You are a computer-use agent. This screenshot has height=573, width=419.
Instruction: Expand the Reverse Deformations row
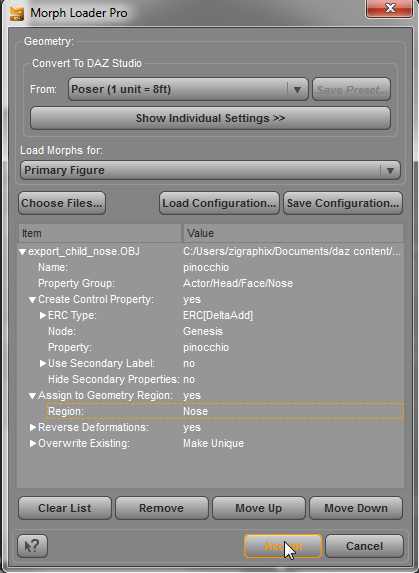coord(33,427)
